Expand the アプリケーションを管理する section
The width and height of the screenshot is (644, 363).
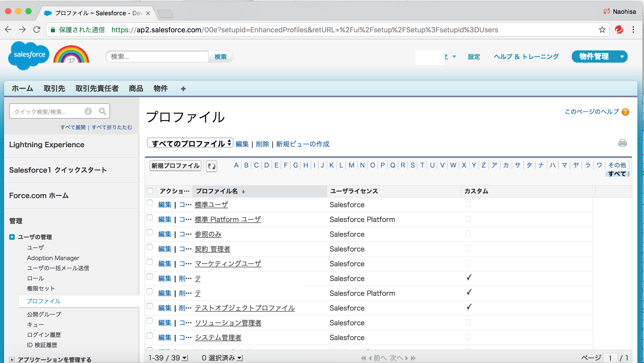(x=12, y=359)
